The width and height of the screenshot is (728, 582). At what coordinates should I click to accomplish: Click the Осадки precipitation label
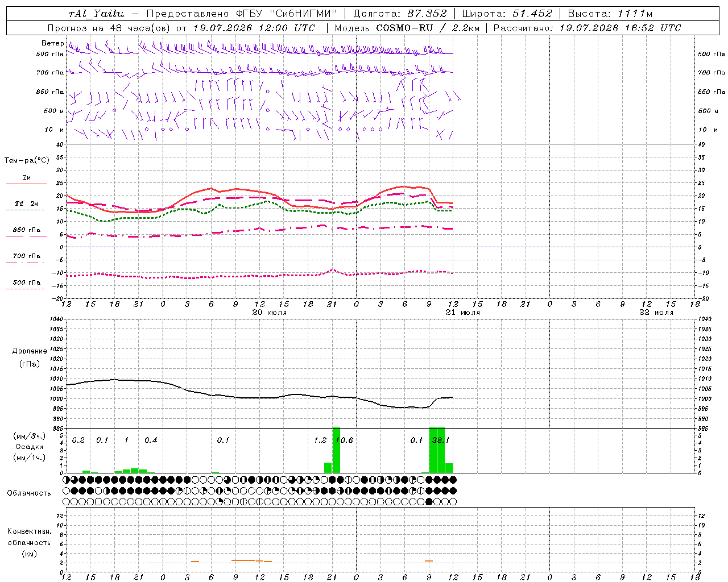point(30,447)
